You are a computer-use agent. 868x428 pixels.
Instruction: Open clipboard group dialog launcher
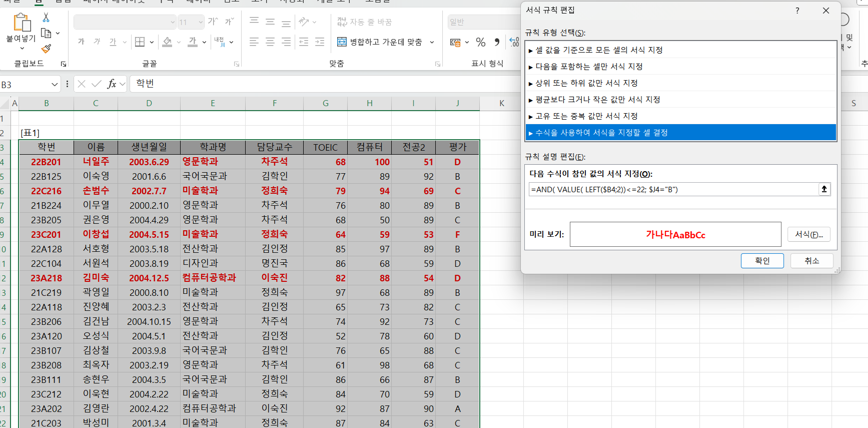pyautogui.click(x=64, y=64)
